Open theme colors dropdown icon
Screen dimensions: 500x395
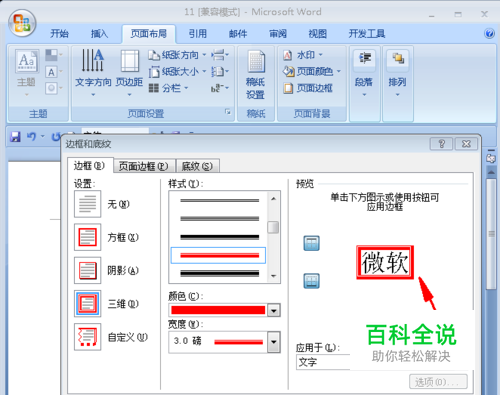(x=53, y=55)
